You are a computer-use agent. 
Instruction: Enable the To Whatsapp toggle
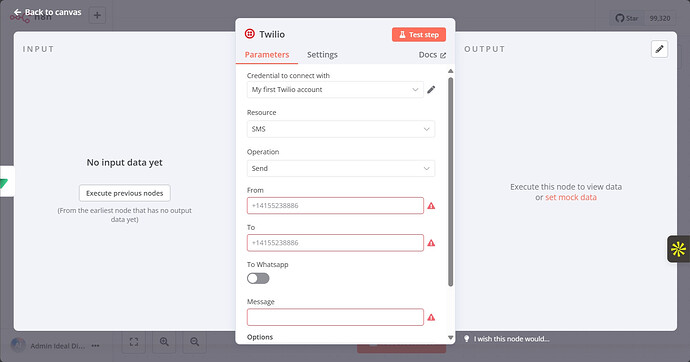[x=258, y=278]
